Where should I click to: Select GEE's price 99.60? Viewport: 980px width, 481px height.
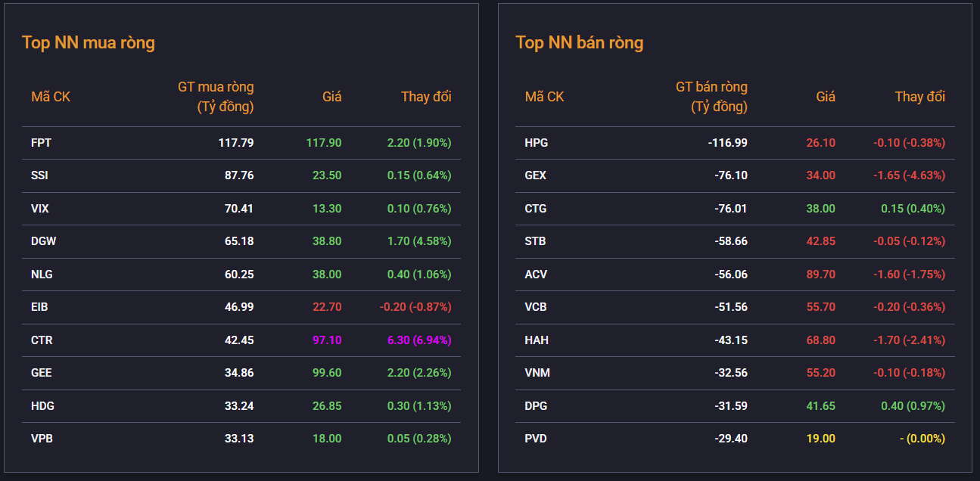[327, 373]
